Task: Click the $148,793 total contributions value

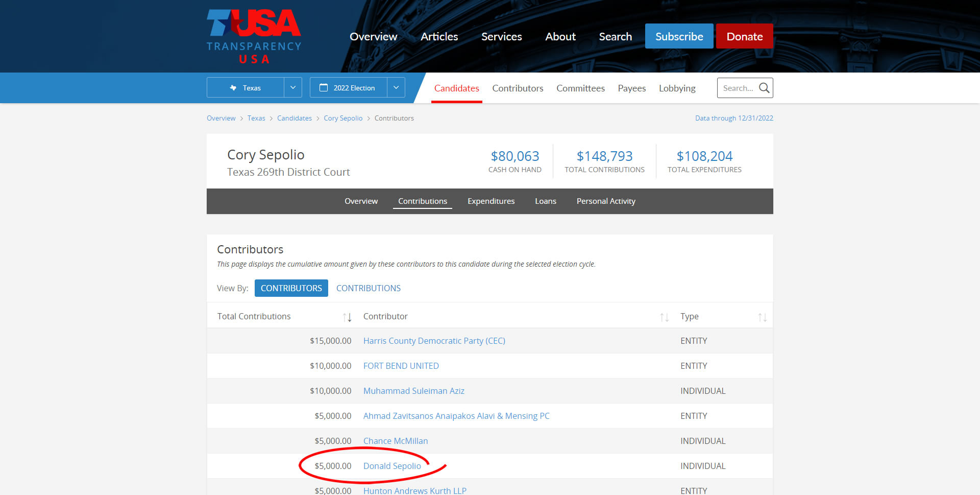Action: click(x=604, y=156)
